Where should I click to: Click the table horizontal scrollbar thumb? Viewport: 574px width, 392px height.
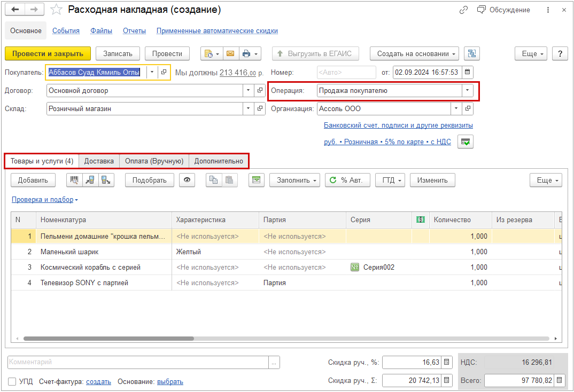click(108, 339)
